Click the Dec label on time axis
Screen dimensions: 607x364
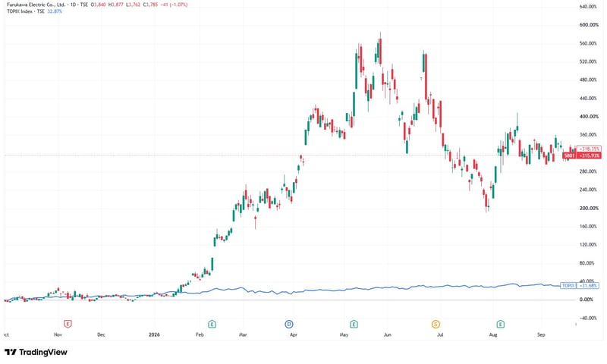101,334
